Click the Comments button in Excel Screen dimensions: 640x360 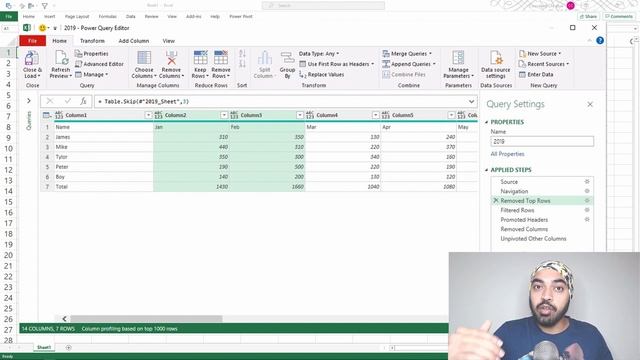click(619, 16)
